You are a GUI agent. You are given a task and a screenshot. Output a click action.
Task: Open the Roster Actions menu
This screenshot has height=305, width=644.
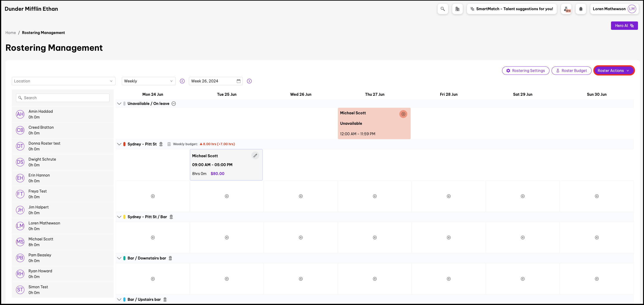(613, 71)
